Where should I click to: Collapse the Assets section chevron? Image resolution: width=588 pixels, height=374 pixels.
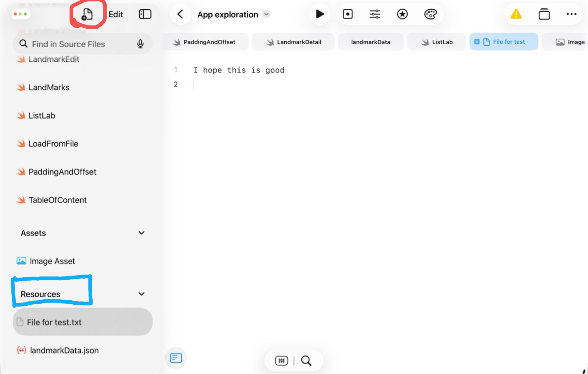pos(141,233)
